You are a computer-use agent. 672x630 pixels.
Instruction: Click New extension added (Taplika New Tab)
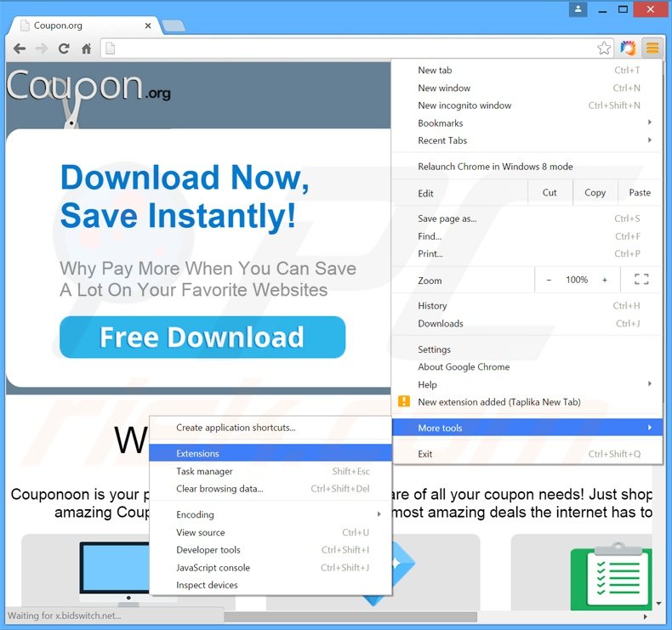[x=527, y=402]
